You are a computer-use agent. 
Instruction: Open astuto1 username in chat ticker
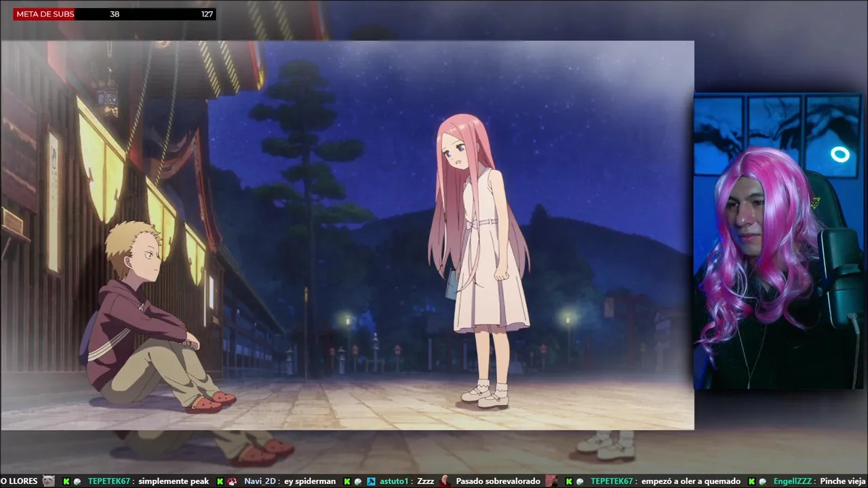tap(394, 481)
